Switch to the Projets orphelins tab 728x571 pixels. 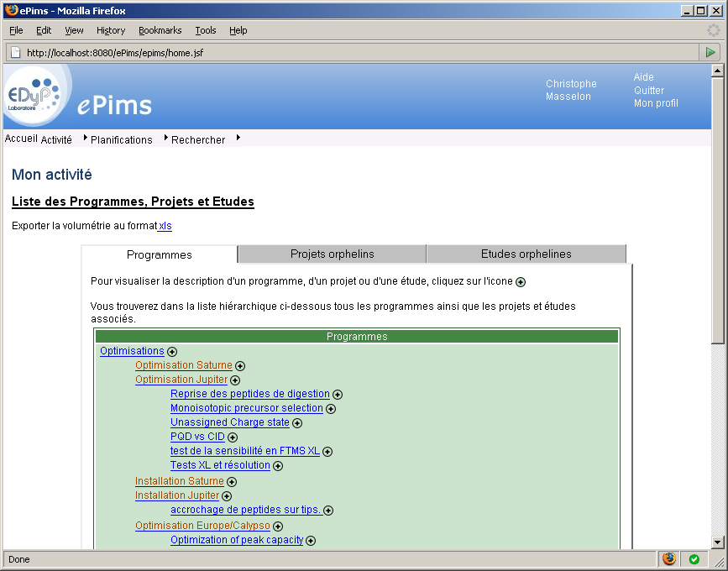click(x=332, y=253)
